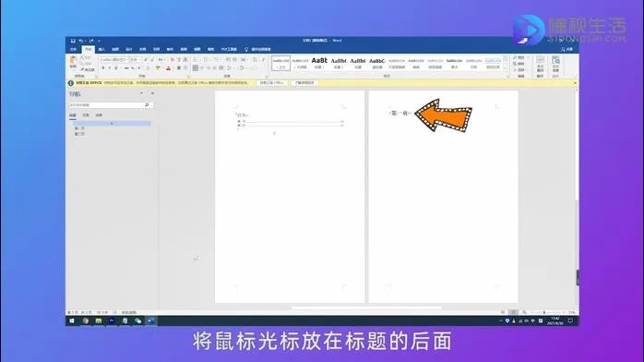Viewport: 644px width, 362px height.
Task: Click the horizontal scrollbar below the pages
Action: point(366,308)
